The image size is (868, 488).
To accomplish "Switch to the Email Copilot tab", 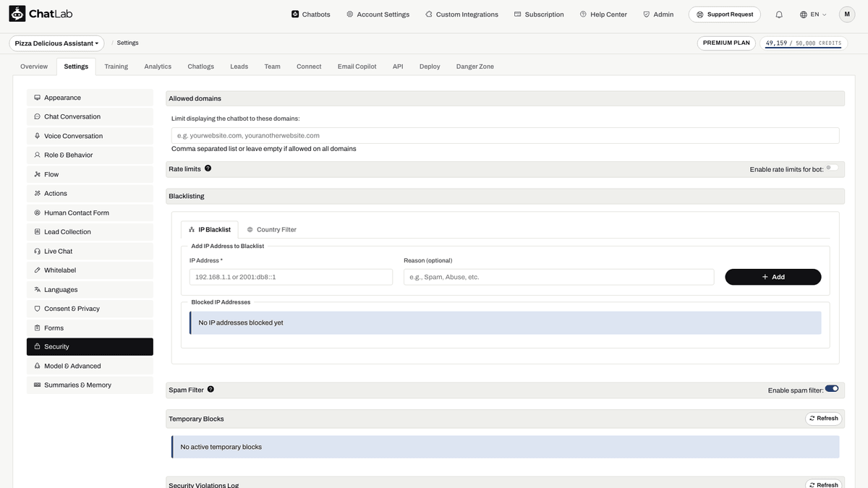I will click(357, 67).
